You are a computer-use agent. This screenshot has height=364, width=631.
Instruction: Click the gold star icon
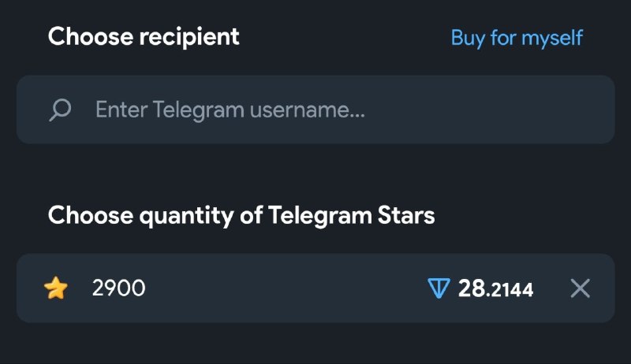[x=56, y=288]
